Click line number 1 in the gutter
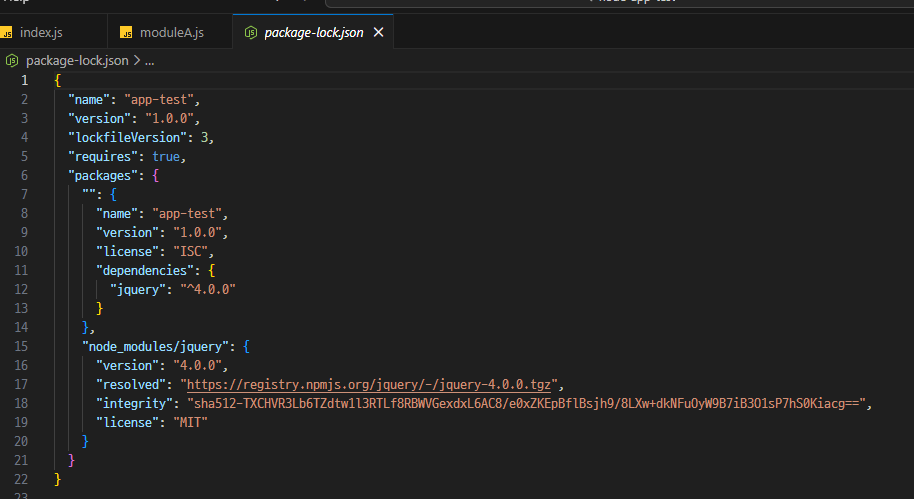The height and width of the screenshot is (499, 914). (x=24, y=80)
